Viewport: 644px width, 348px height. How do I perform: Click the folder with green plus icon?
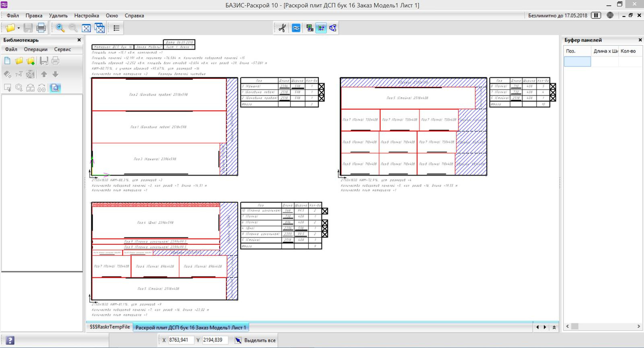pyautogui.click(x=31, y=61)
